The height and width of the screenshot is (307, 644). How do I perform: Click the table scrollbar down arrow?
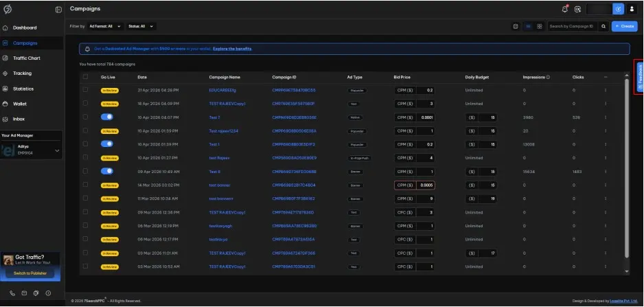pyautogui.click(x=626, y=271)
